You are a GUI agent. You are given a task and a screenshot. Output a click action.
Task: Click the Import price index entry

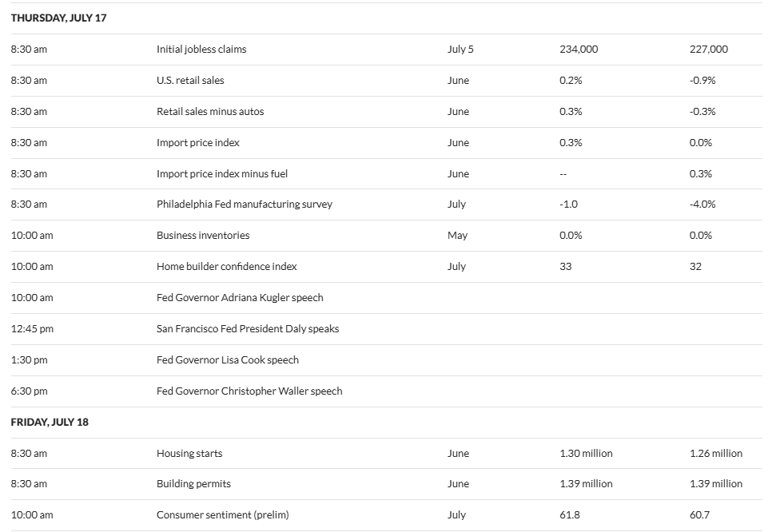tap(198, 143)
